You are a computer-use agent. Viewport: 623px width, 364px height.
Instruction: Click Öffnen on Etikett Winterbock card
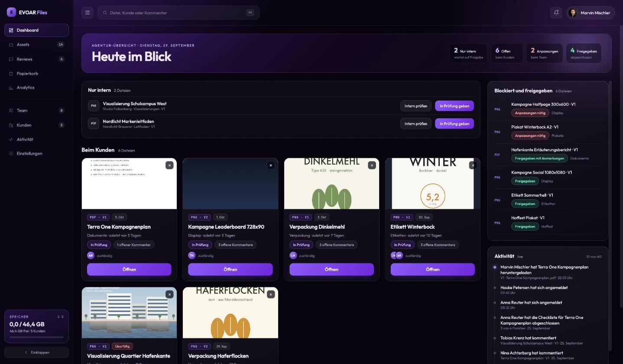(x=433, y=270)
